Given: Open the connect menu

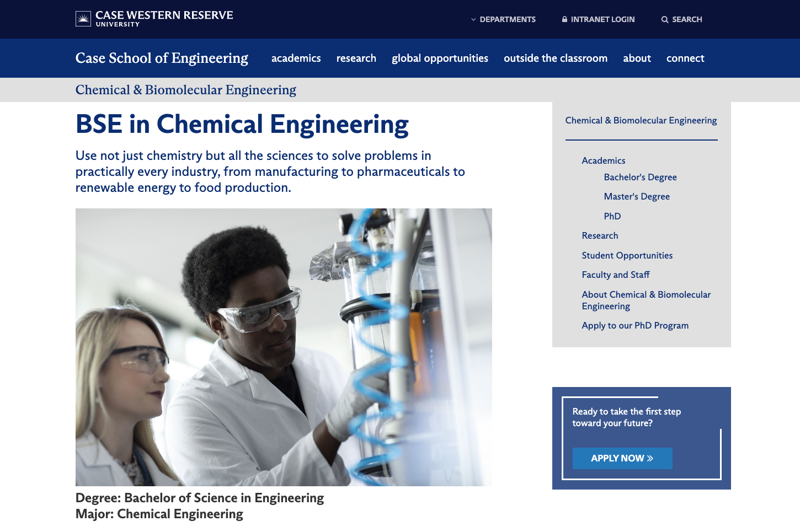Looking at the screenshot, I should click(685, 58).
